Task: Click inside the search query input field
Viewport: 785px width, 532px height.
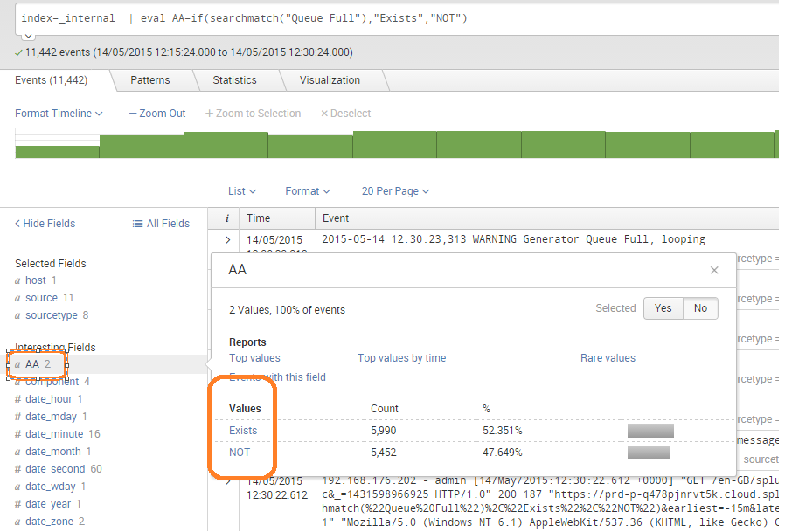Action: pyautogui.click(x=350, y=17)
